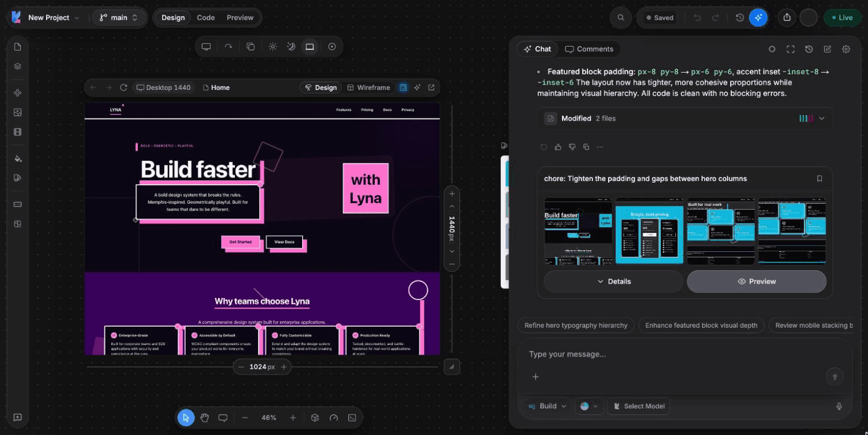Image resolution: width=868 pixels, height=435 pixels.
Task: Toggle the blue inspect overlay button in frame bar
Action: coord(403,88)
